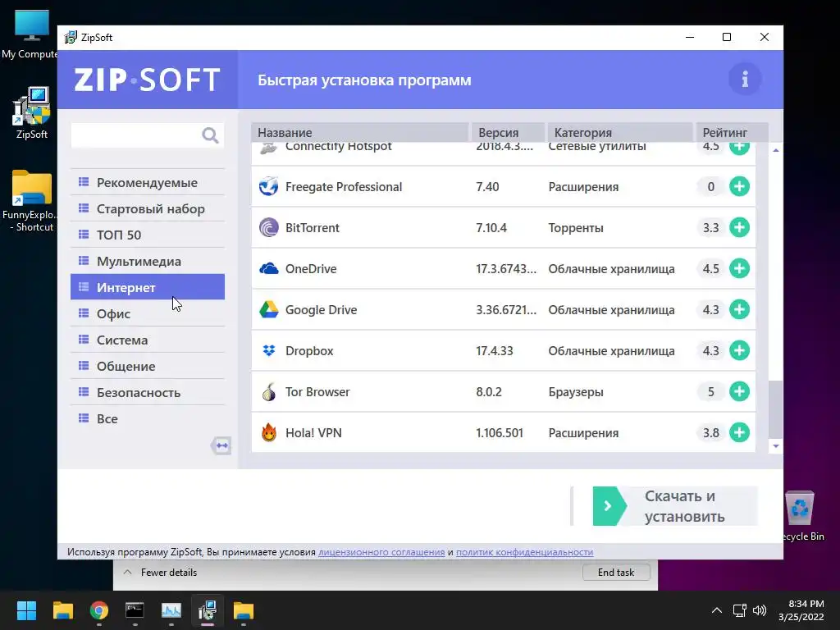Add Freegate Professional with its green plus
840x630 pixels.
point(739,186)
